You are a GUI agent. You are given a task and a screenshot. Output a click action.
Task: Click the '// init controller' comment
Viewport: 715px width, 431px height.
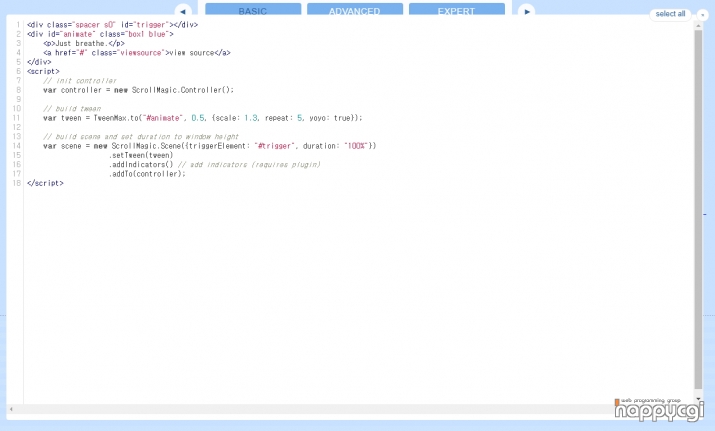coord(80,81)
